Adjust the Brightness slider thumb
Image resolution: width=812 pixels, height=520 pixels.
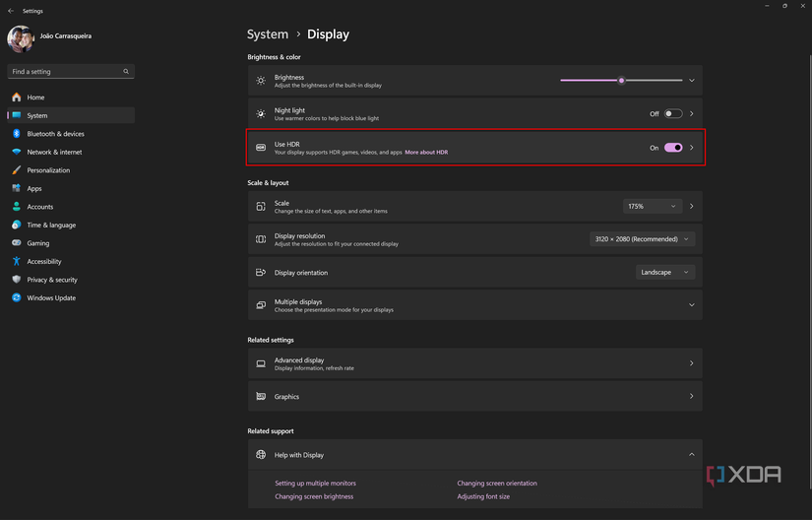pyautogui.click(x=621, y=81)
